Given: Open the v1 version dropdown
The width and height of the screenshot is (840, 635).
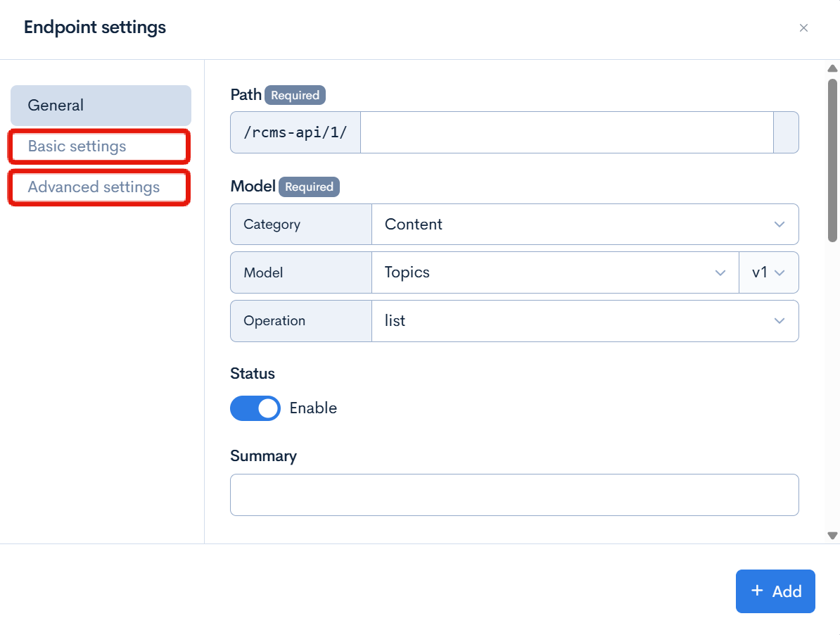Looking at the screenshot, I should [x=768, y=272].
